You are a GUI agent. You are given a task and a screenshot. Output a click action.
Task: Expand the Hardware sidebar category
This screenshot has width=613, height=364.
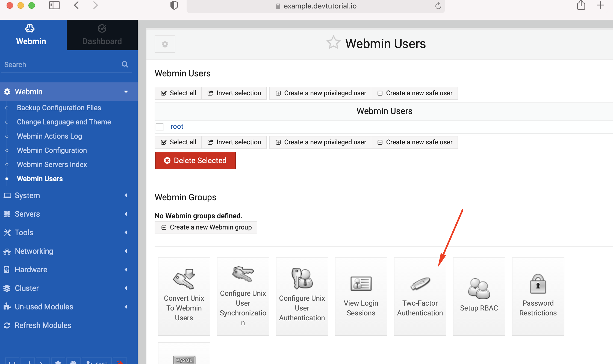[x=69, y=270]
